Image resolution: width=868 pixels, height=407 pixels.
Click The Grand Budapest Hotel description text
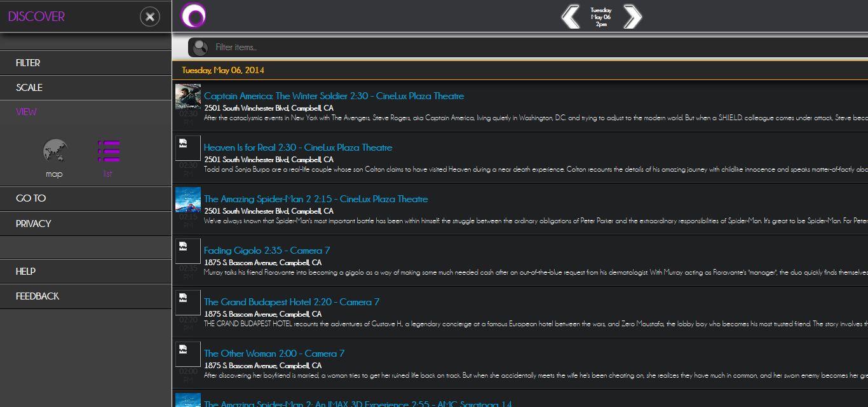pyautogui.click(x=536, y=324)
